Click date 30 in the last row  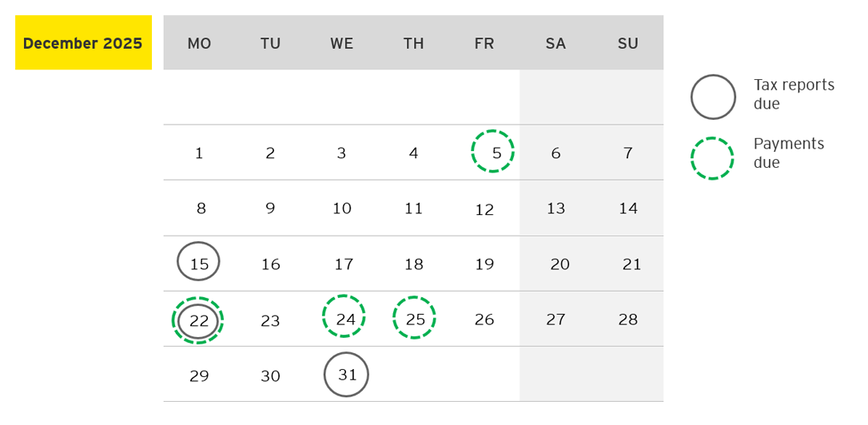pyautogui.click(x=271, y=375)
